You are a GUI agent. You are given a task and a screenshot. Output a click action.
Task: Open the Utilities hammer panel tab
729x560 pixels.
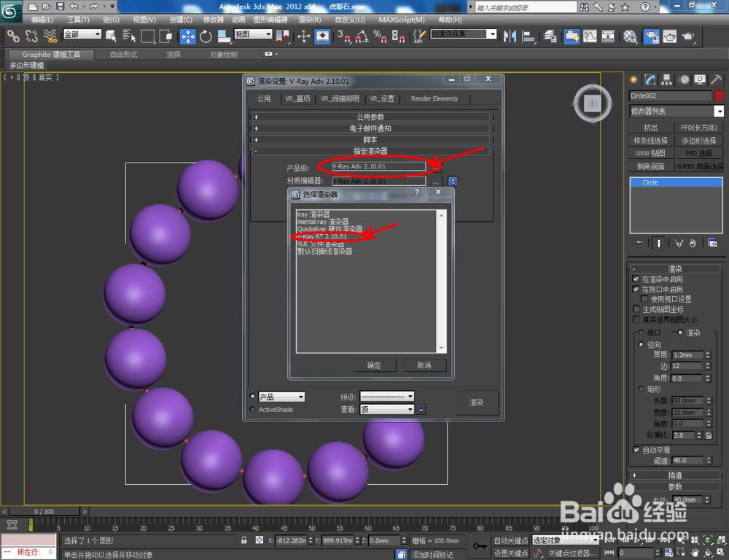716,80
